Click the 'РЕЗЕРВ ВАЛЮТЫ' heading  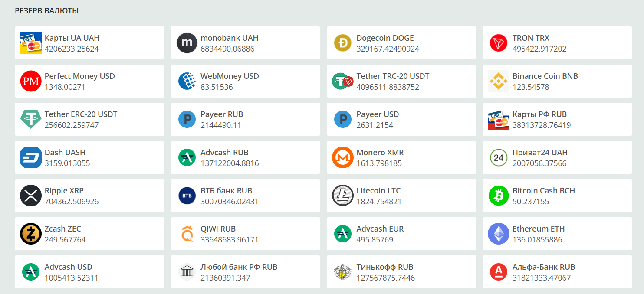tap(47, 11)
